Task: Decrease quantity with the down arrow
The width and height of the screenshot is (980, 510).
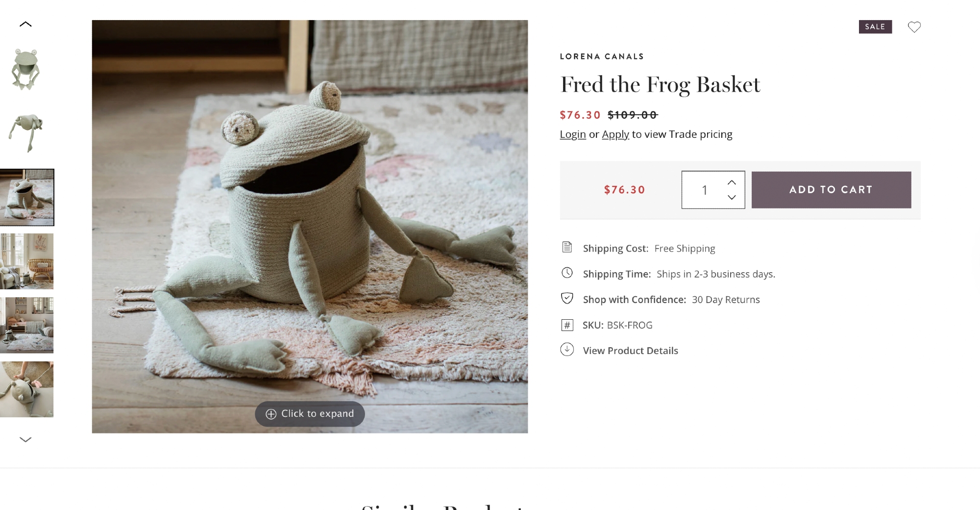Action: (732, 197)
